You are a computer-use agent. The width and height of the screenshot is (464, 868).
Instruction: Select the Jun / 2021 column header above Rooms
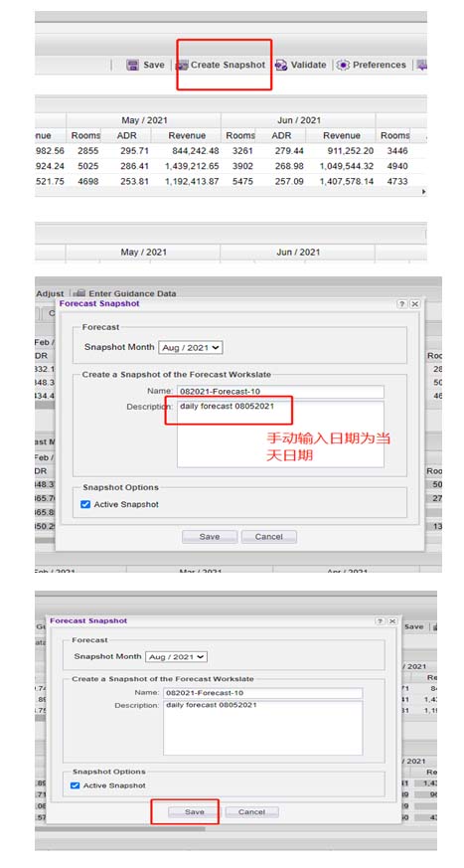point(298,120)
